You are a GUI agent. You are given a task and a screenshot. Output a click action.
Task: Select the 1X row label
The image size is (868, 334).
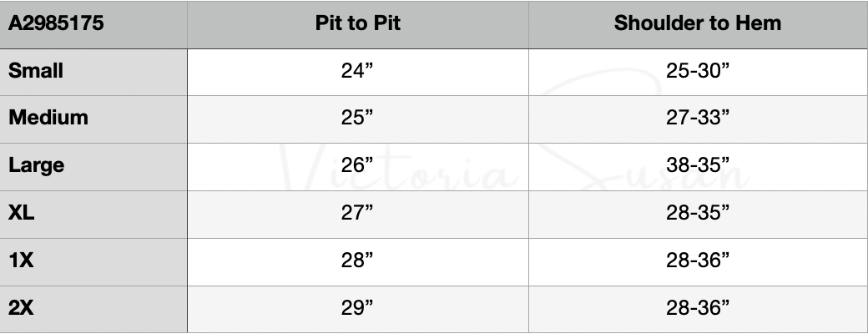pyautogui.click(x=21, y=261)
